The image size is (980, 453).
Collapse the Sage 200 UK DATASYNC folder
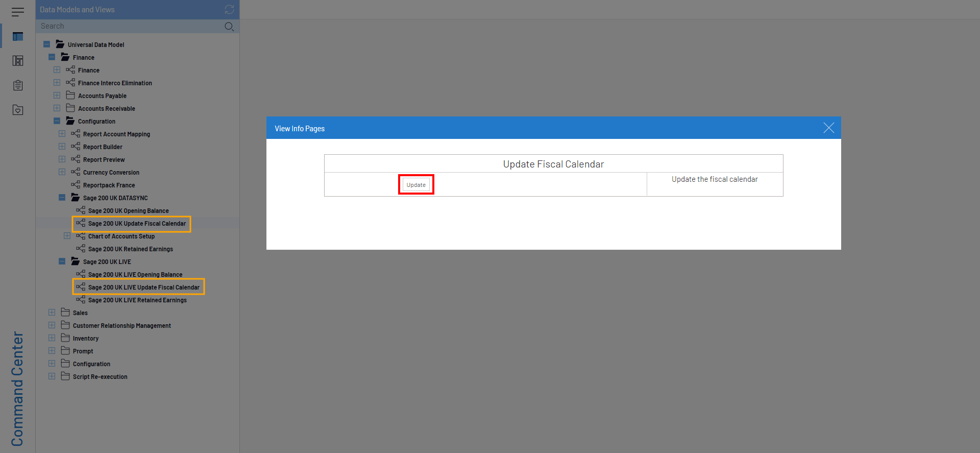pyautogui.click(x=62, y=198)
